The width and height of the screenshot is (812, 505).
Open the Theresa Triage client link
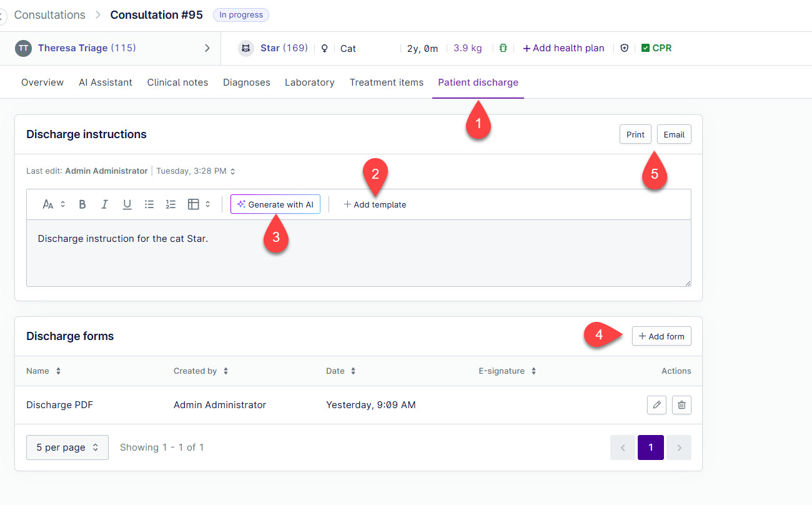(87, 48)
